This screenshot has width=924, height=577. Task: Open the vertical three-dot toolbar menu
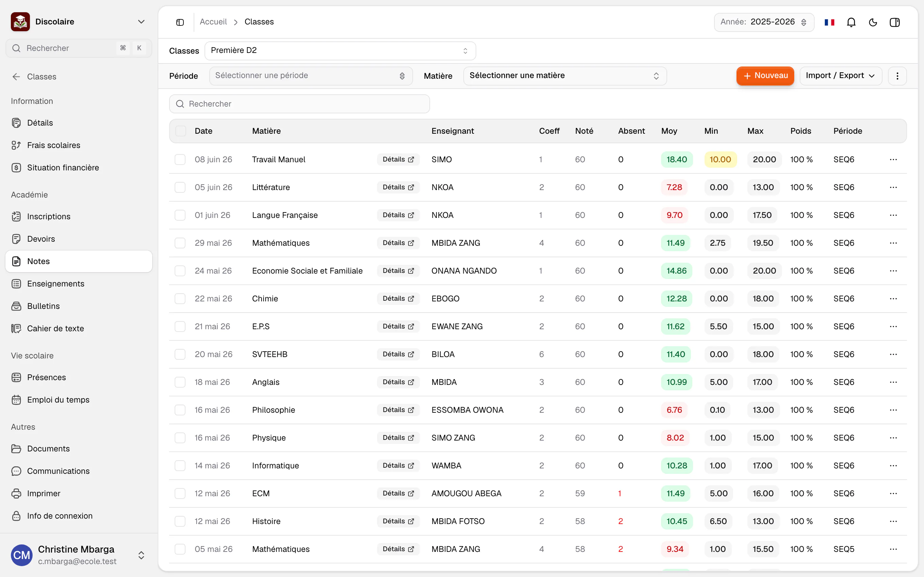897,76
